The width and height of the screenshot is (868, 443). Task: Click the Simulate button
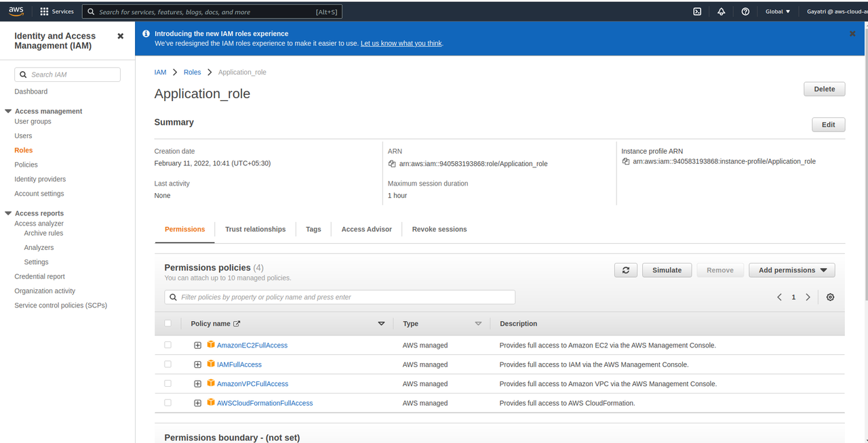pos(667,270)
